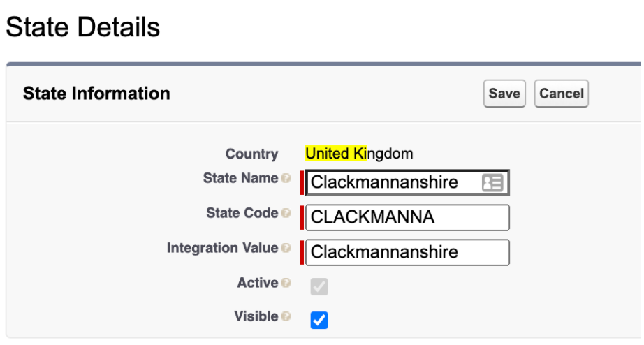Click the Save button
Viewport: 644px width, 345px height.
point(504,94)
